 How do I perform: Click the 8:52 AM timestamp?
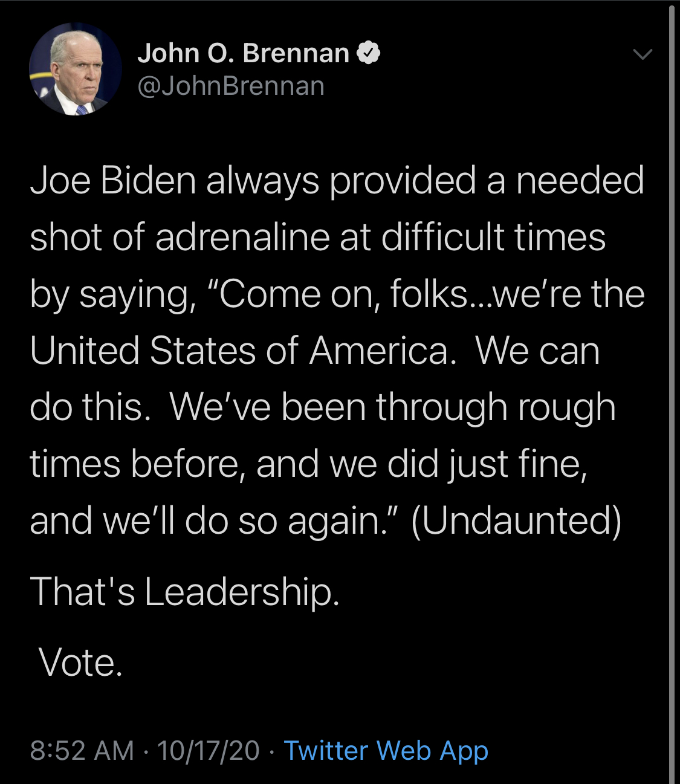pyautogui.click(x=82, y=750)
